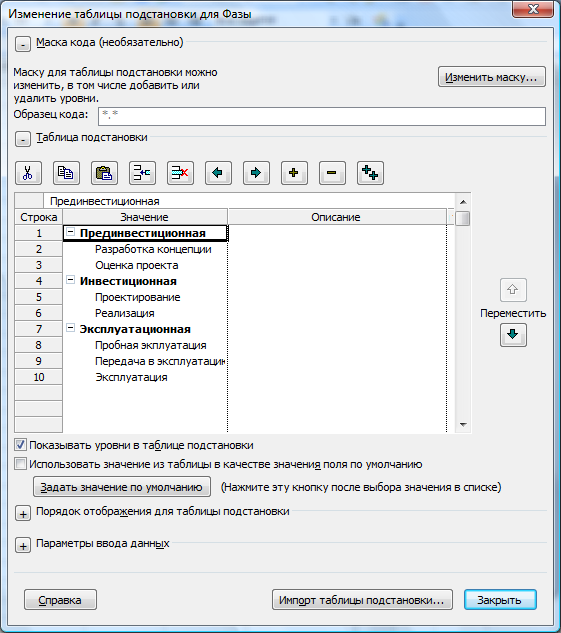The width and height of the screenshot is (561, 633).
Task: Move the row up with the up arrow
Action: 513,290
